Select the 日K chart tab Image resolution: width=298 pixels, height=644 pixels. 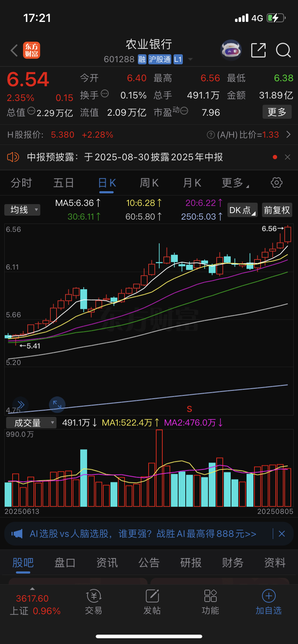(x=107, y=183)
